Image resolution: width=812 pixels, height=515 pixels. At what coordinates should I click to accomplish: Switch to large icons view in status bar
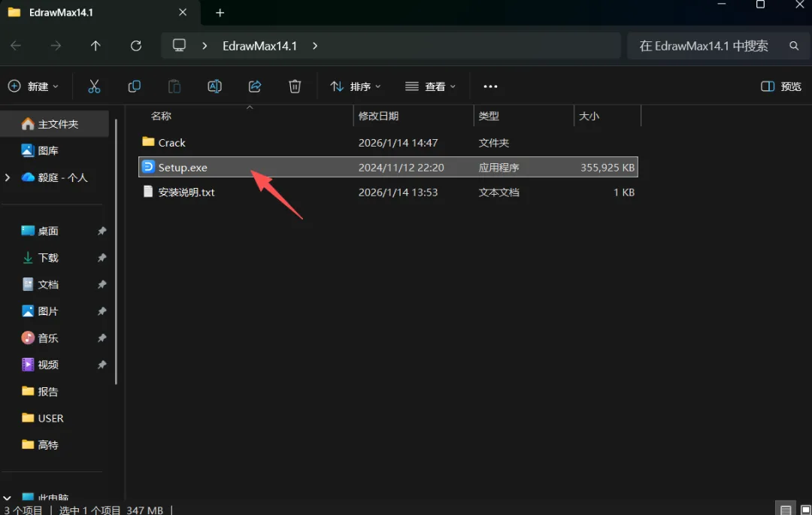pyautogui.click(x=805, y=510)
